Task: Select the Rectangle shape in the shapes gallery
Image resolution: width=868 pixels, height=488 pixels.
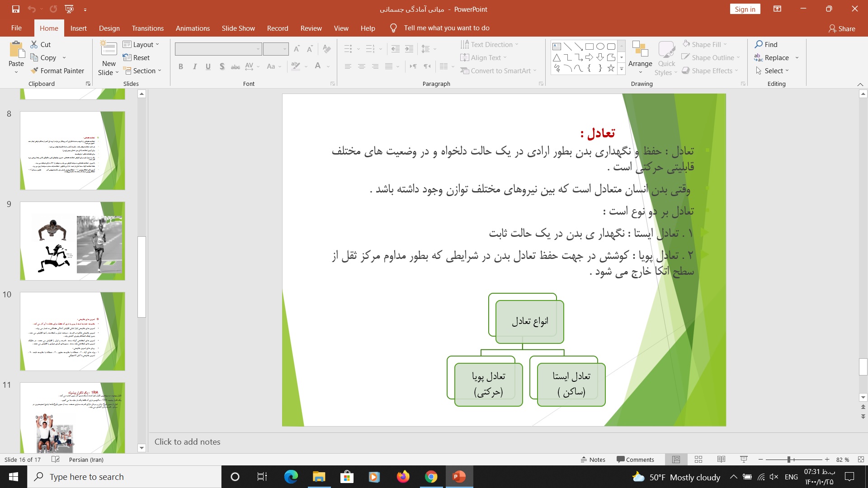Action: pyautogui.click(x=590, y=46)
